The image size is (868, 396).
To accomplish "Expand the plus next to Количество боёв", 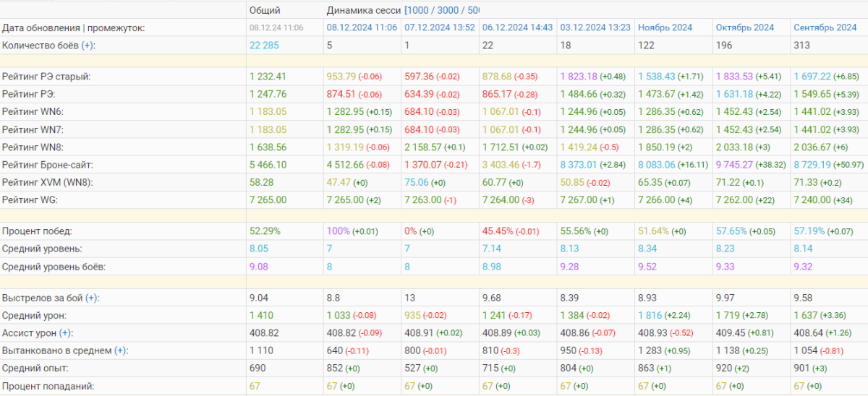I will coord(87,45).
